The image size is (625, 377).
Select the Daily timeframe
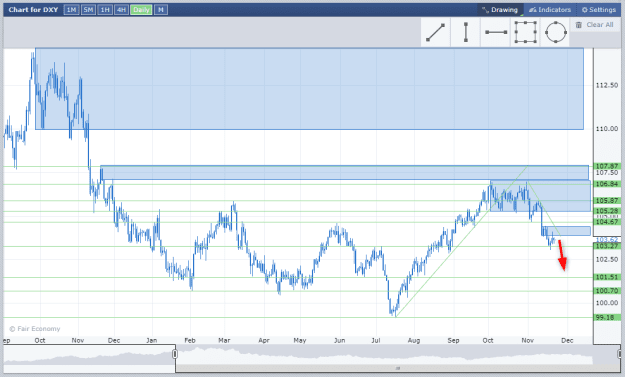click(x=141, y=10)
